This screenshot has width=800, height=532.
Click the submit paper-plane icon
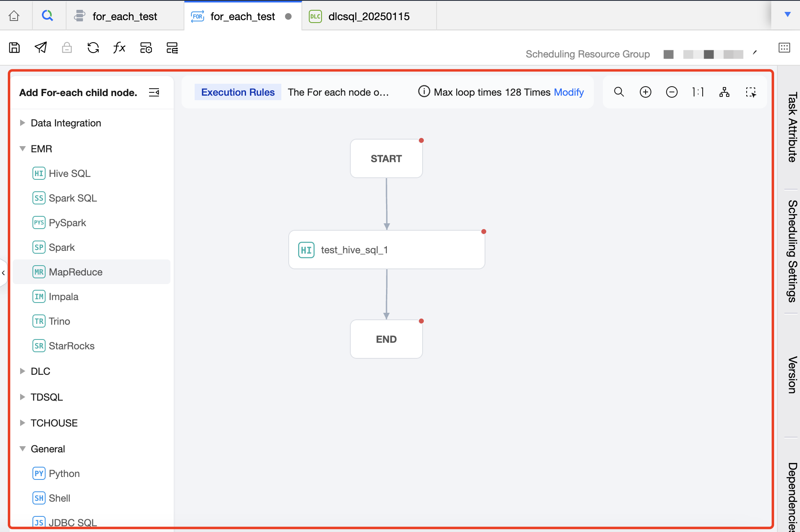point(41,48)
